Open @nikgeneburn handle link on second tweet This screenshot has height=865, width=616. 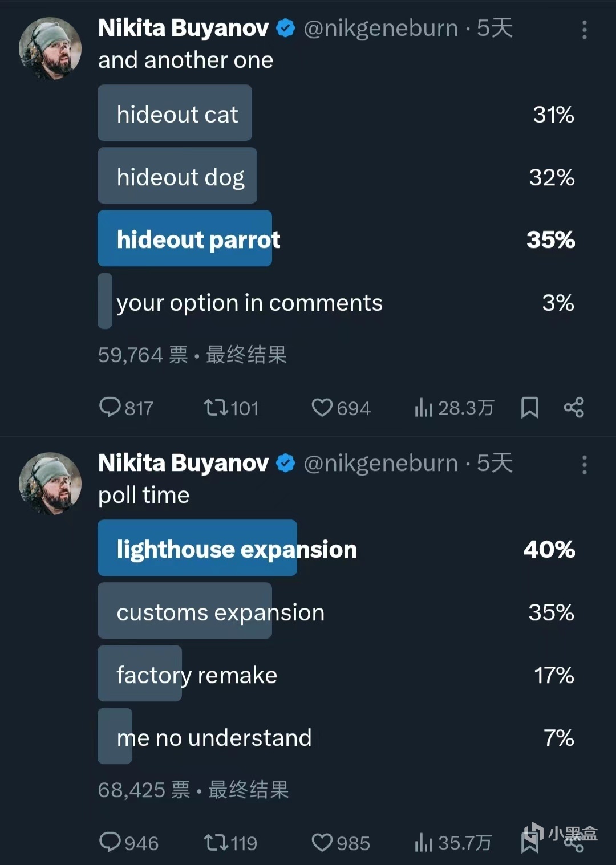[x=380, y=463]
